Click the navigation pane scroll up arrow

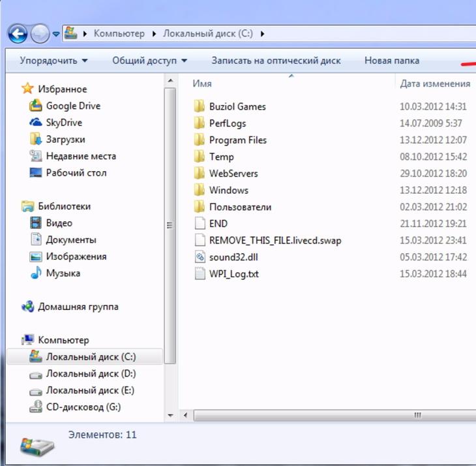click(170, 81)
